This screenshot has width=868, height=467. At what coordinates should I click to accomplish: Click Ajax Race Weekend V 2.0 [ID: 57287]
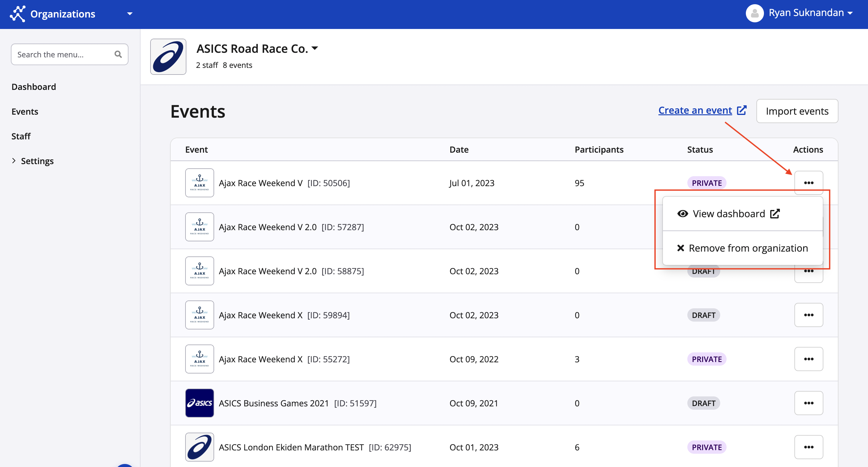point(291,227)
